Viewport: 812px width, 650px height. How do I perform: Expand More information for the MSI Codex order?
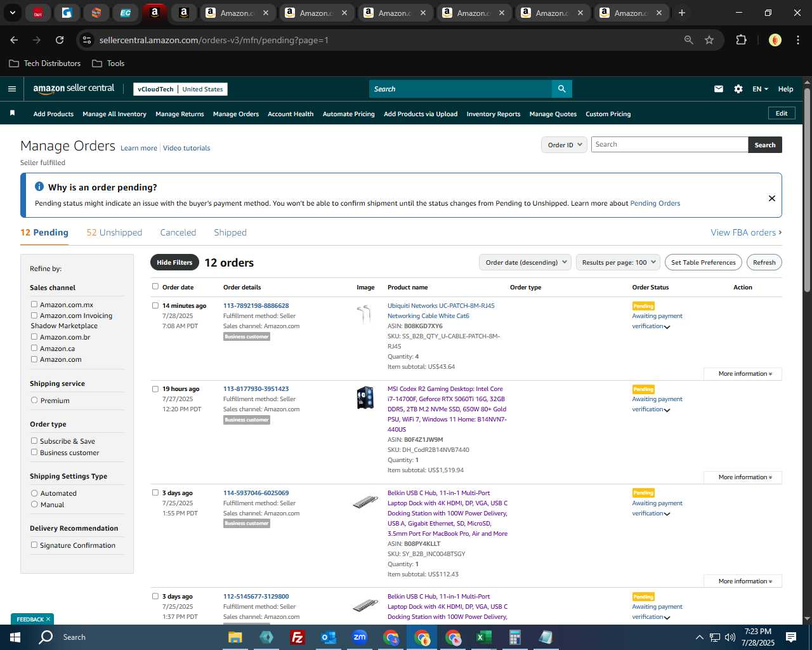pos(743,477)
